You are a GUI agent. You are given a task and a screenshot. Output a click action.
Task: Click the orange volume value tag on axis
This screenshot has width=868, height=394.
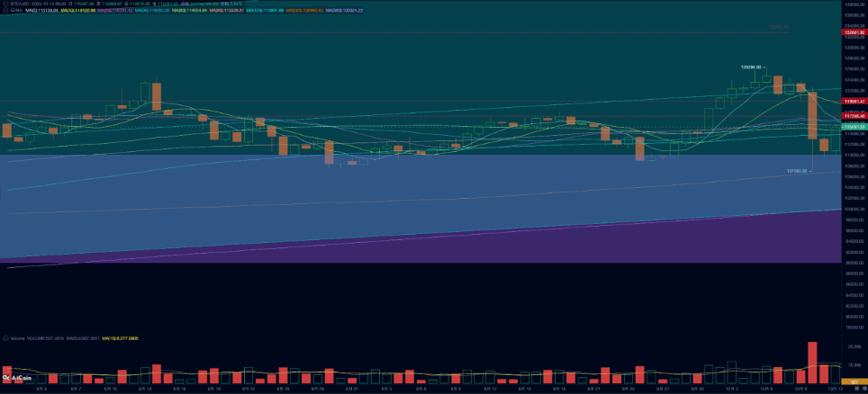click(854, 381)
